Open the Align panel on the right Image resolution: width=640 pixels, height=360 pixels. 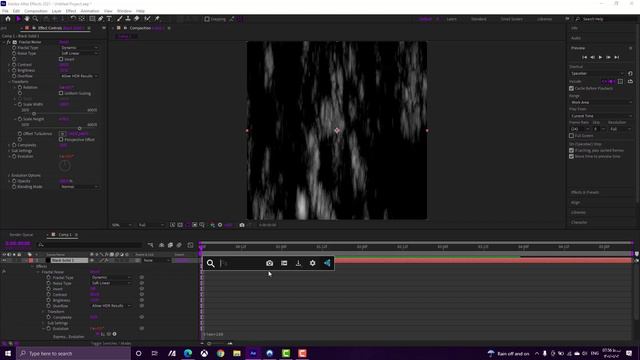tap(576, 202)
